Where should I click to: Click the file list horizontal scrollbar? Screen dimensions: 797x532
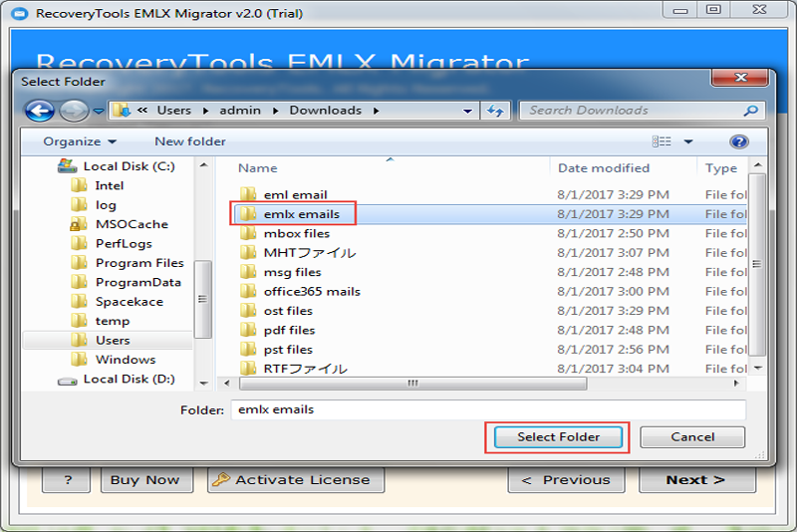412,384
